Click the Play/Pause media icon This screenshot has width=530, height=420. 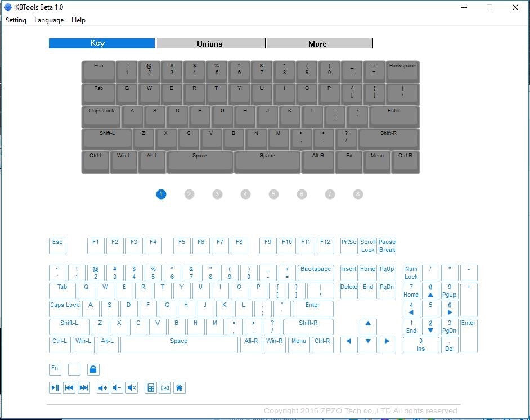point(55,387)
